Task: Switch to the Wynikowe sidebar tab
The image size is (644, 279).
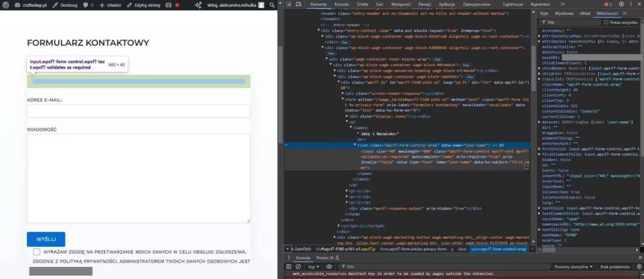Action: [x=563, y=14]
